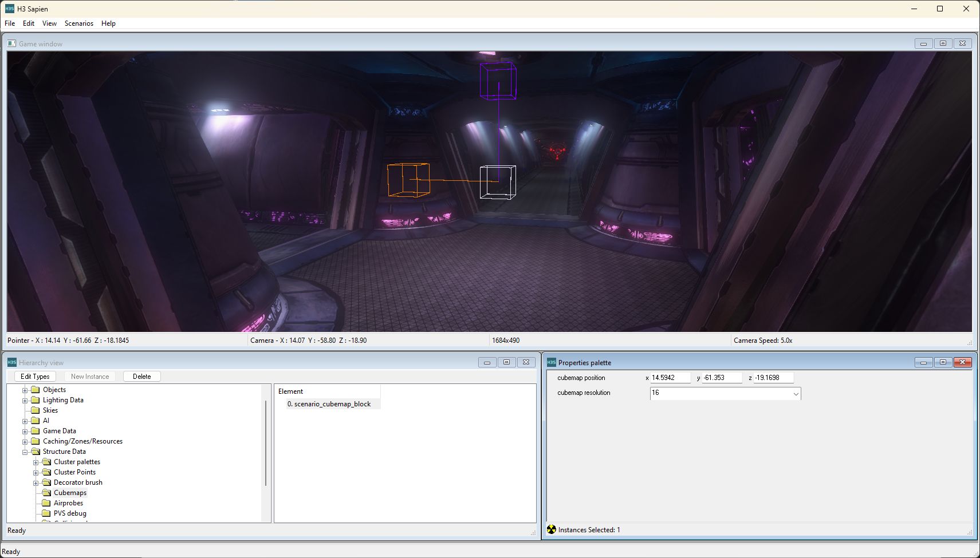Close the Properties palette panel
980x558 pixels.
click(x=962, y=362)
